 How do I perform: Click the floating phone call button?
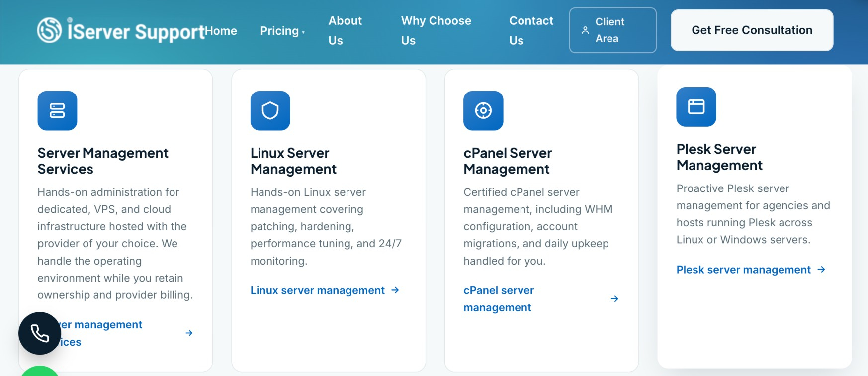40,333
